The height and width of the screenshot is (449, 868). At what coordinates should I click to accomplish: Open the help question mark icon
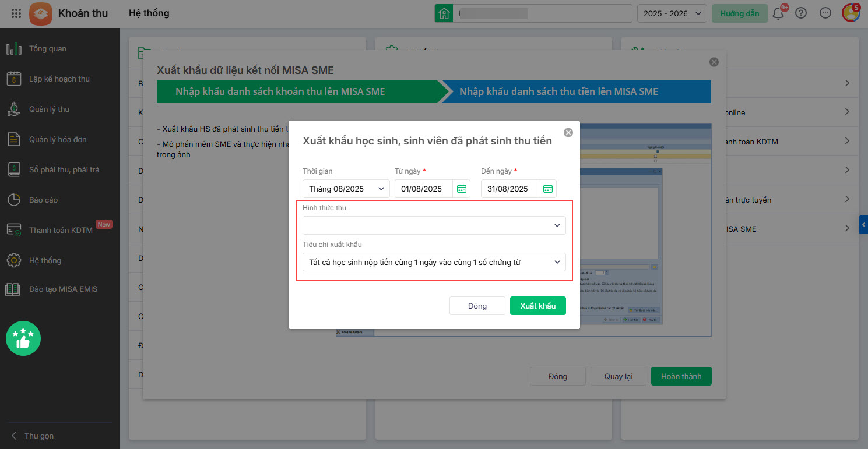[x=801, y=13]
